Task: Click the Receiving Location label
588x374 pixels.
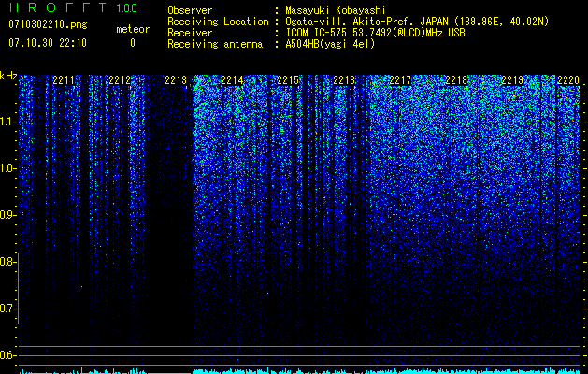Action: pyautogui.click(x=218, y=22)
